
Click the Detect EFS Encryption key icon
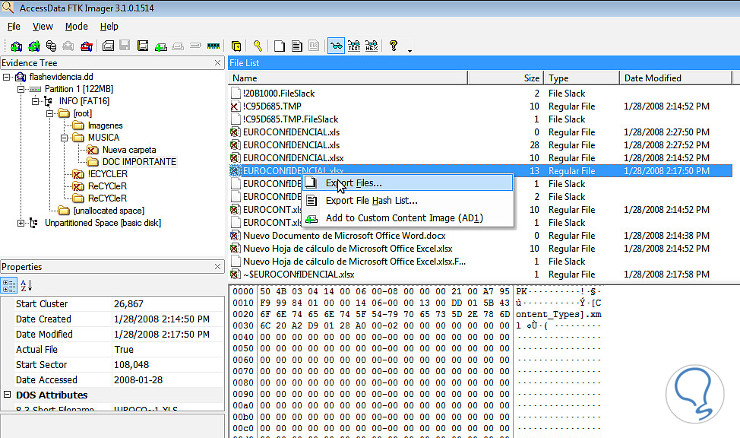pyautogui.click(x=257, y=46)
